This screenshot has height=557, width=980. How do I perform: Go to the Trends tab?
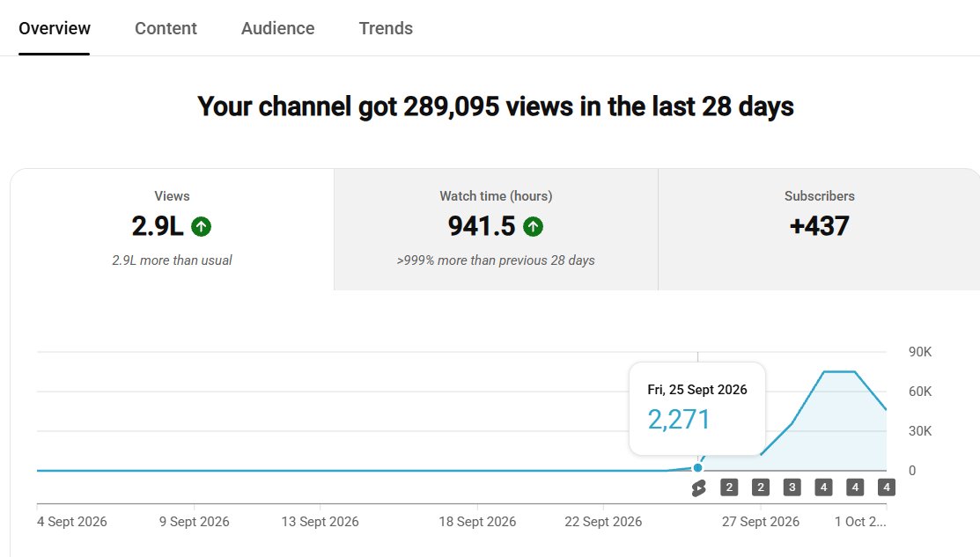[x=386, y=28]
